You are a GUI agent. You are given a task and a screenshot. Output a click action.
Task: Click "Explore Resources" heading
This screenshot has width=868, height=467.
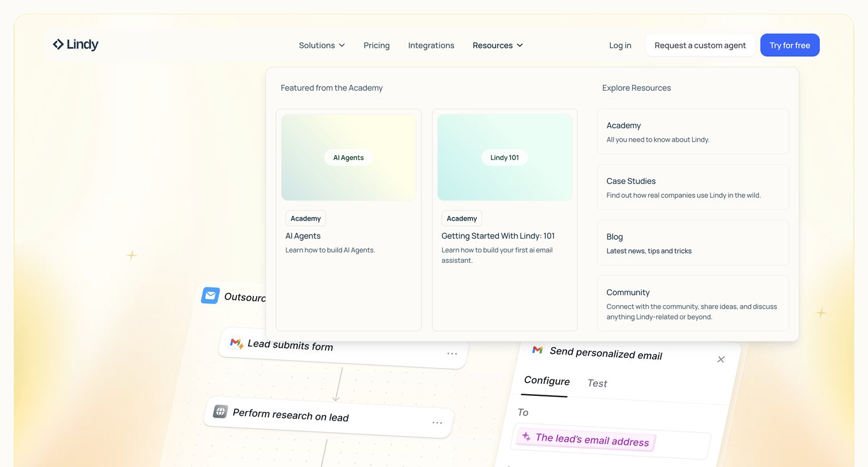636,88
